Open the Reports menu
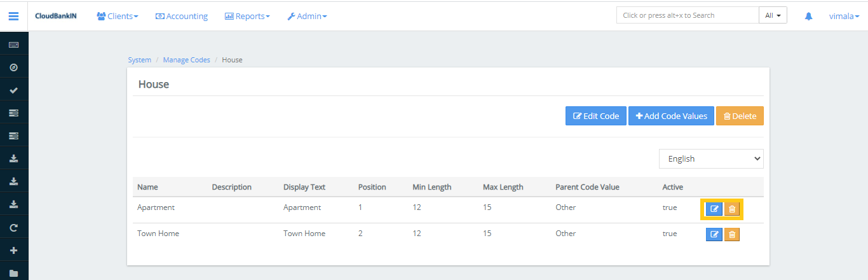The width and height of the screenshot is (868, 280). point(247,16)
